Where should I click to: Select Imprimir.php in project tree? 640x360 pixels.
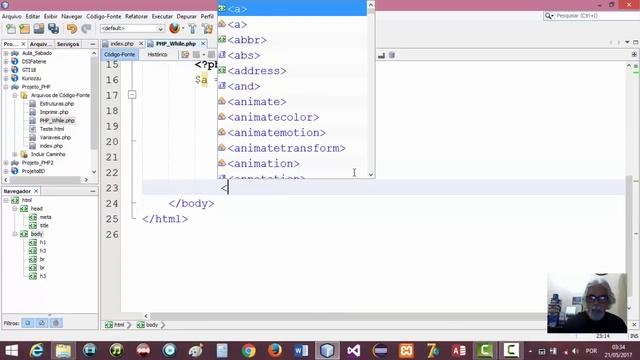point(54,112)
